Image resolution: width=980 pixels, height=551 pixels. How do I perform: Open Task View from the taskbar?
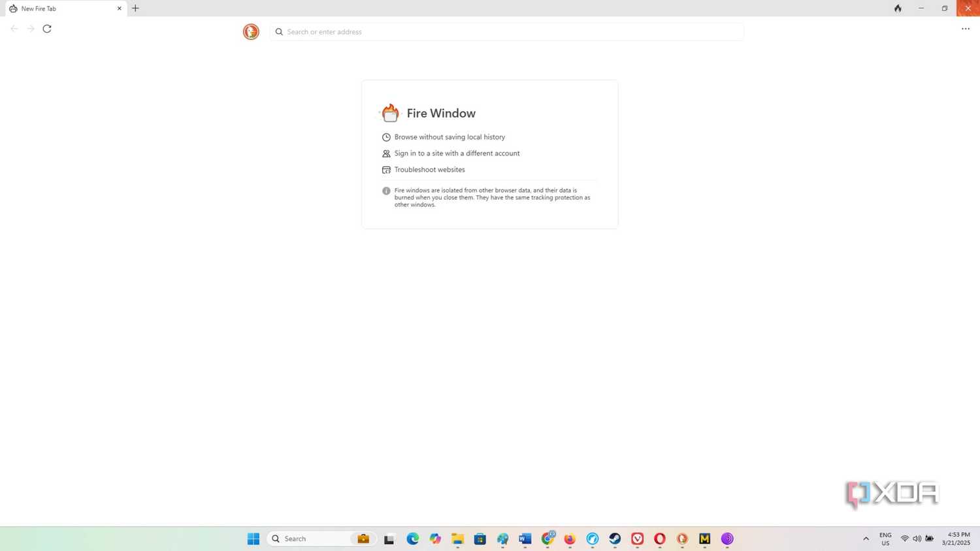pyautogui.click(x=389, y=539)
